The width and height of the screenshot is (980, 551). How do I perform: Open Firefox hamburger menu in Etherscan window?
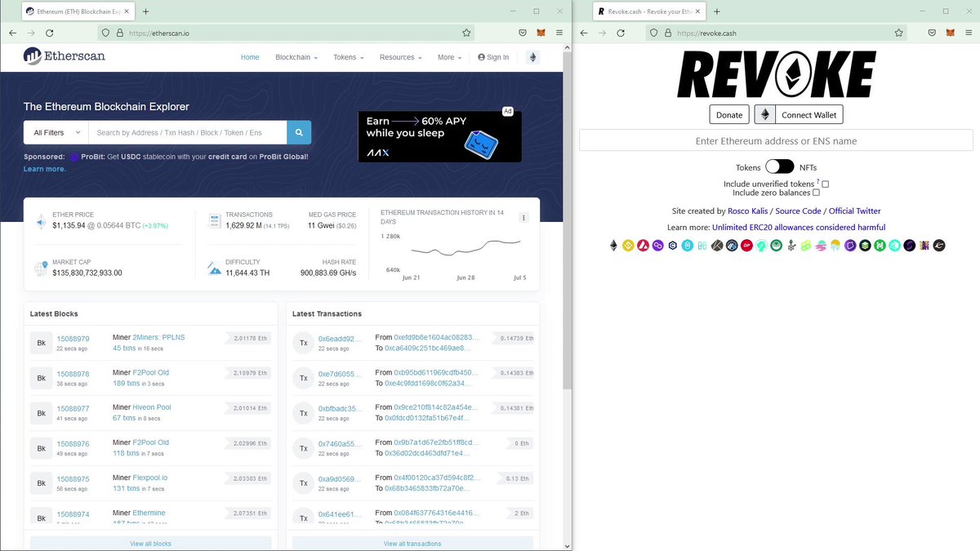[x=560, y=33]
